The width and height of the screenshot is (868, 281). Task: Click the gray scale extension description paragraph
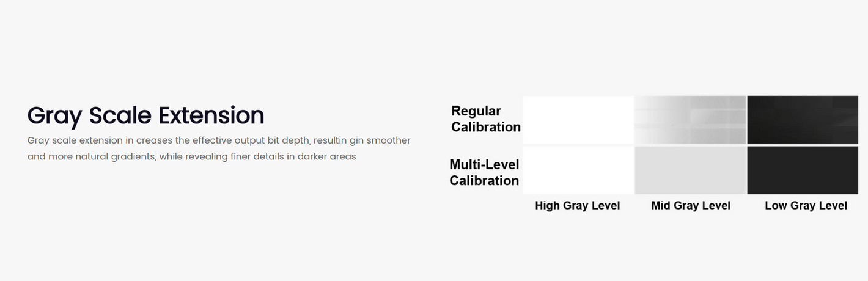[x=219, y=148]
